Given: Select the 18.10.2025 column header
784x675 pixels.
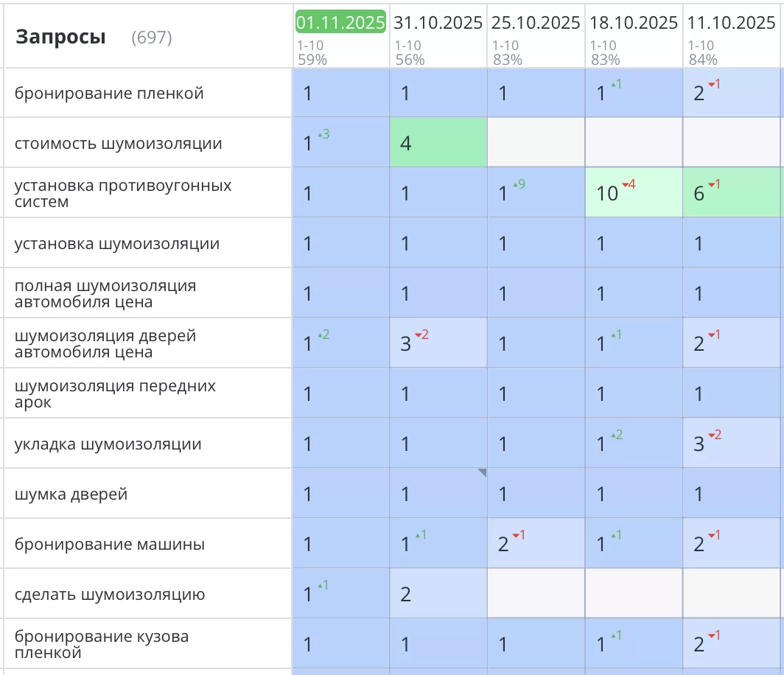Looking at the screenshot, I should tap(634, 23).
